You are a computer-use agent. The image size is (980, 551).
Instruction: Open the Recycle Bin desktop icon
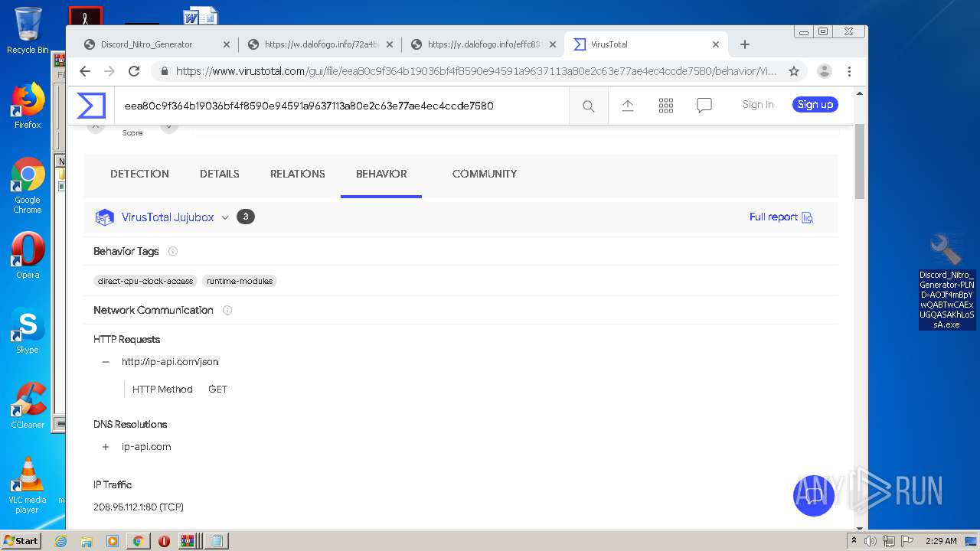pyautogui.click(x=28, y=31)
